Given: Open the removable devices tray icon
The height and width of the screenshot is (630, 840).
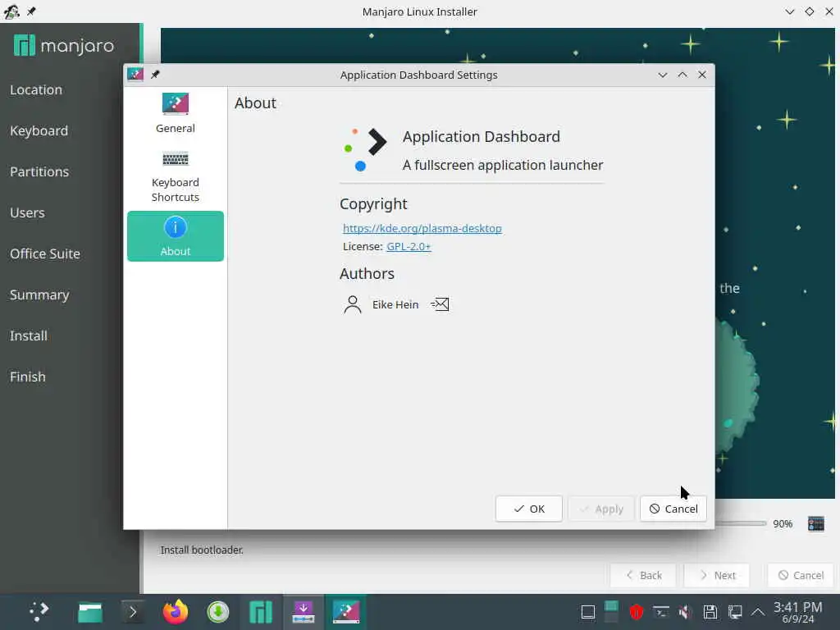Looking at the screenshot, I should pos(710,612).
